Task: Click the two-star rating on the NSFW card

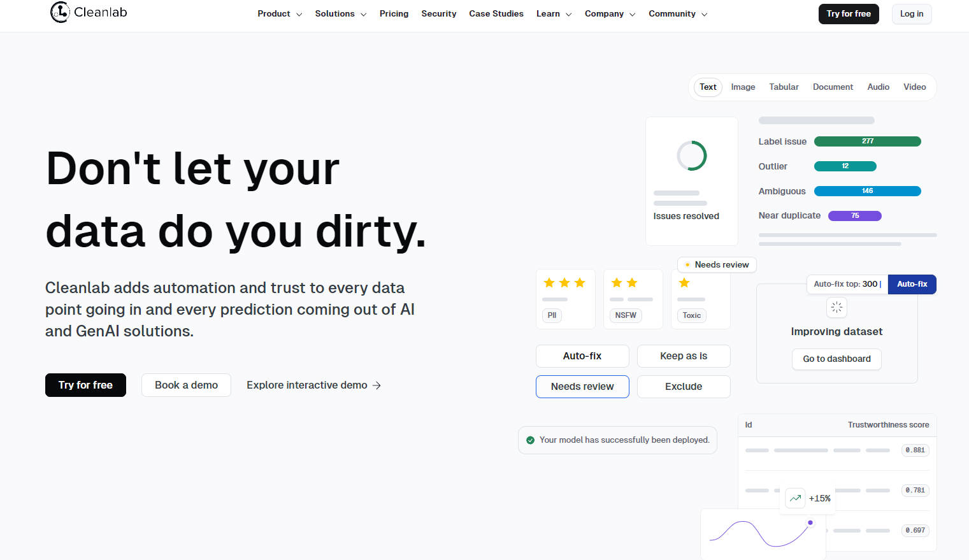Action: click(x=624, y=283)
